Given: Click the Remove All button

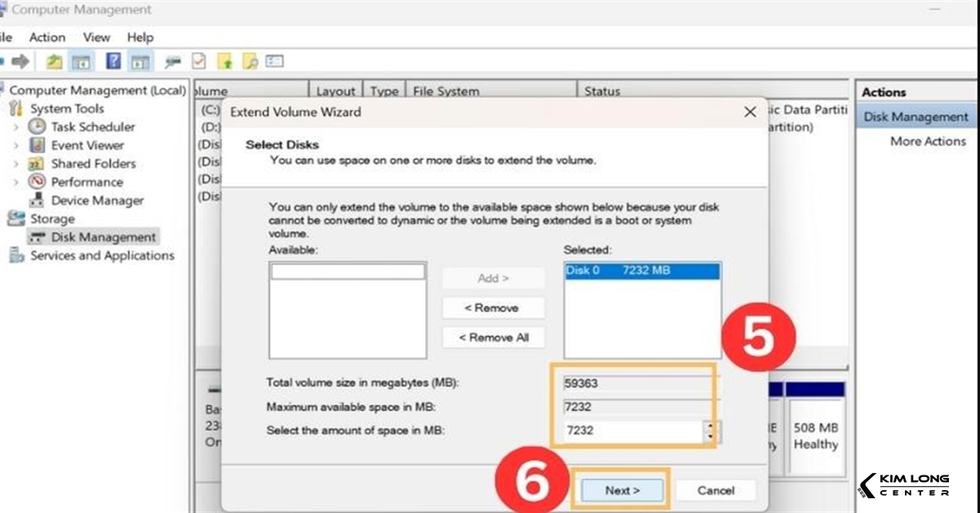Looking at the screenshot, I should [x=492, y=337].
